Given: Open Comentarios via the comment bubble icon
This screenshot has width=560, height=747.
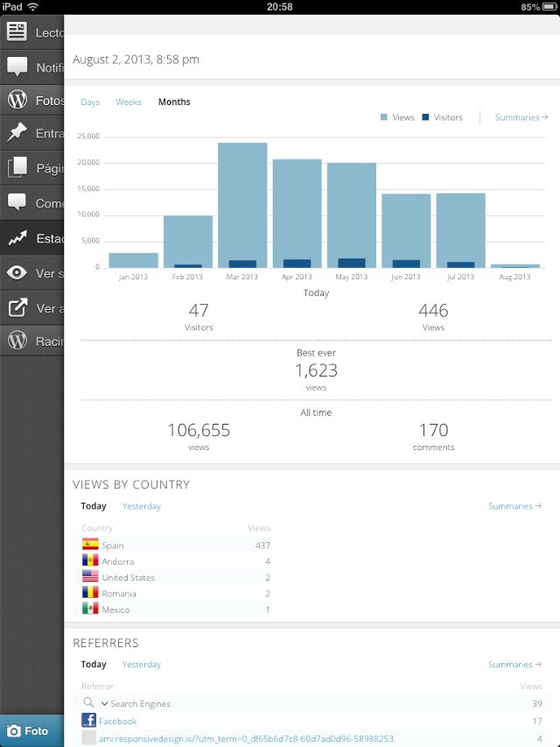Looking at the screenshot, I should pos(17,202).
